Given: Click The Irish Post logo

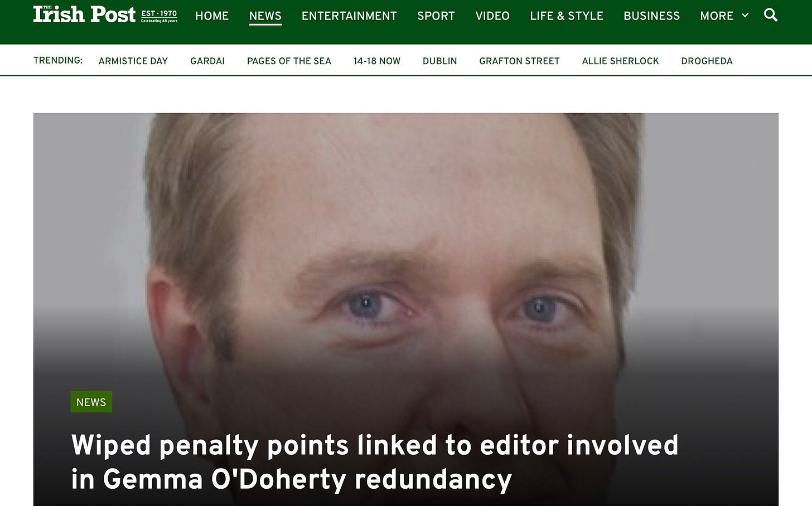Looking at the screenshot, I should coord(105,14).
